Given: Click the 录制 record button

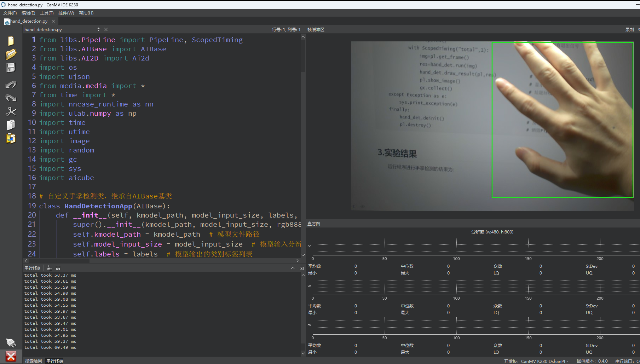Looking at the screenshot, I should click(629, 30).
